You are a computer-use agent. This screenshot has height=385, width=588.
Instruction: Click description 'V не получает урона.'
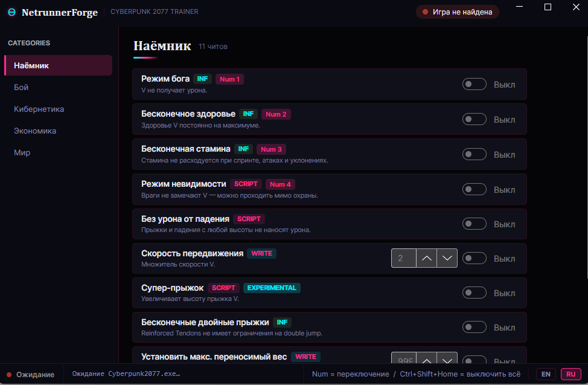click(174, 90)
